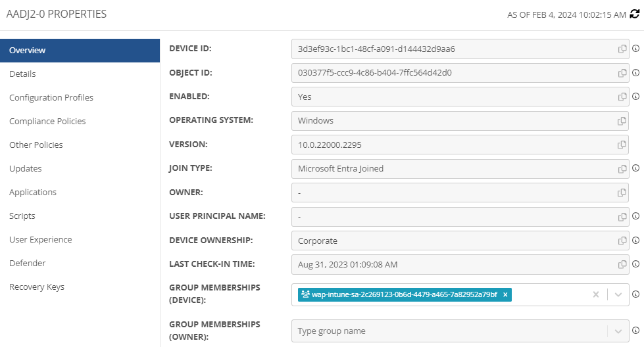The height and width of the screenshot is (347, 644).
Task: Show info for Device Ownership field
Action: [636, 241]
